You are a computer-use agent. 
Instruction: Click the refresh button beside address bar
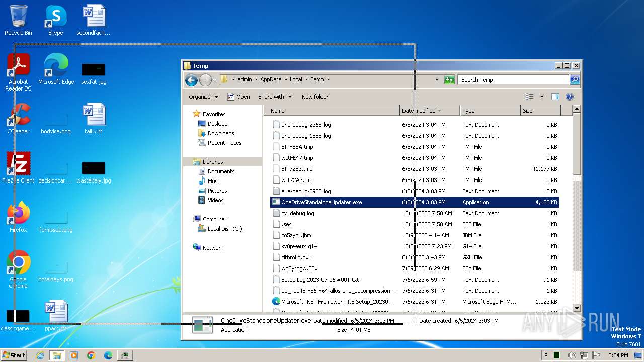click(450, 80)
